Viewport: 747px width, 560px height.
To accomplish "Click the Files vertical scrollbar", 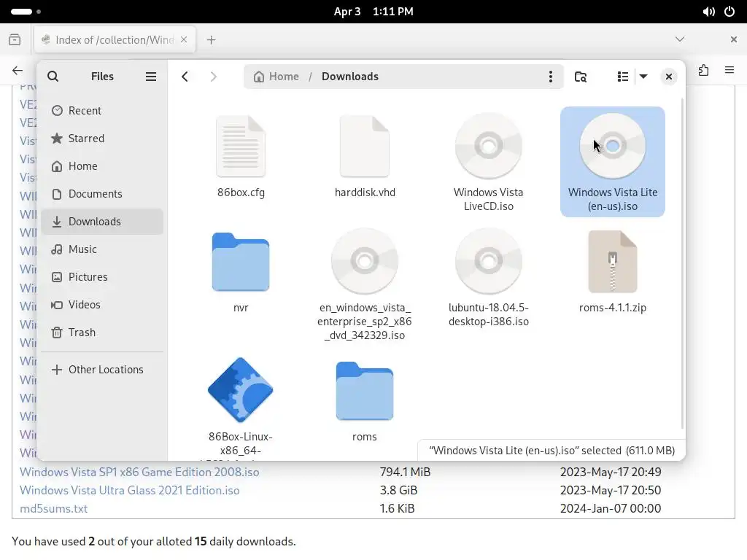I will click(x=682, y=263).
